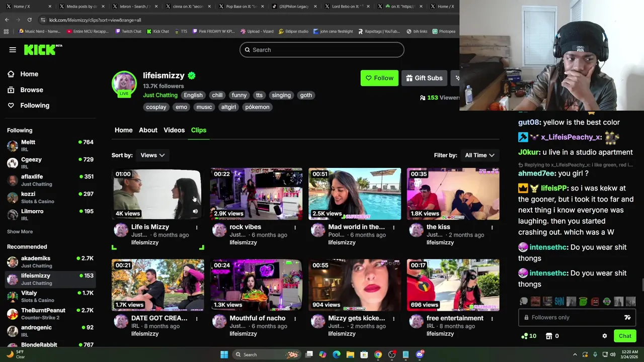Open the chat shop icon
Viewport: 644px width, 362px height.
point(549,336)
